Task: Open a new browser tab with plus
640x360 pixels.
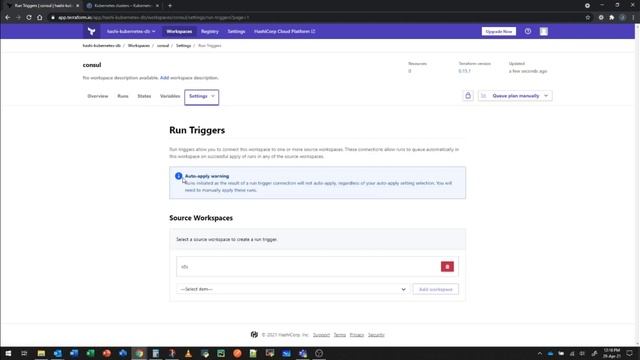Action: pyautogui.click(x=170, y=6)
